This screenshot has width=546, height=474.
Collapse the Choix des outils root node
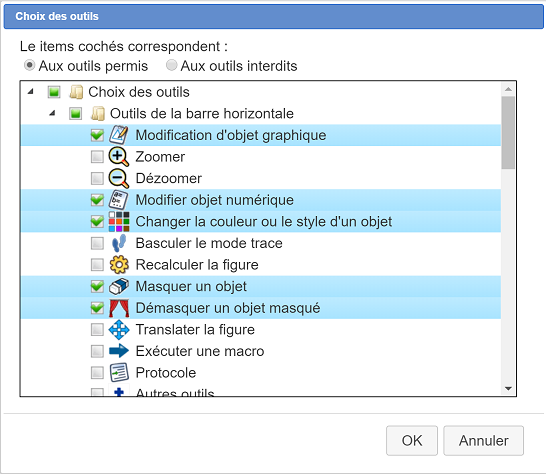(x=31, y=92)
